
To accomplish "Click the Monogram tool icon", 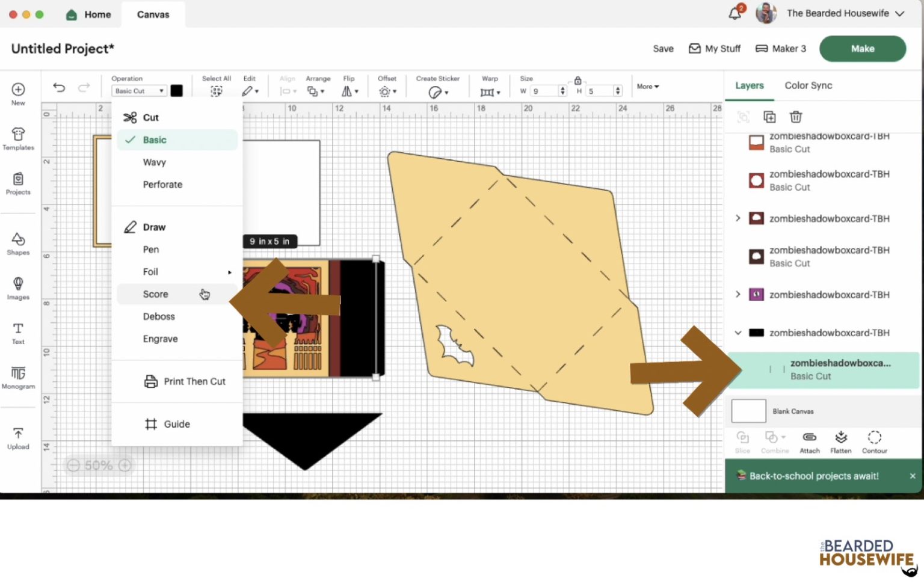I will tap(18, 377).
